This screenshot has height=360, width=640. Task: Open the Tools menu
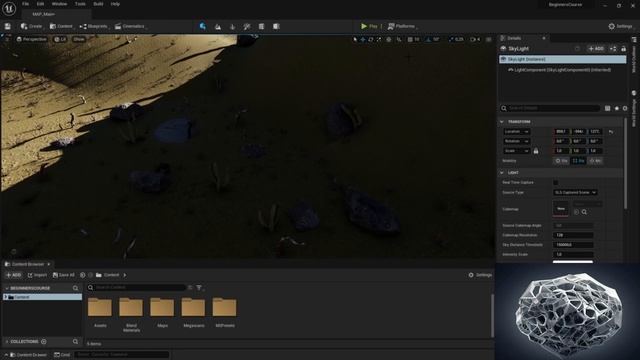point(80,4)
